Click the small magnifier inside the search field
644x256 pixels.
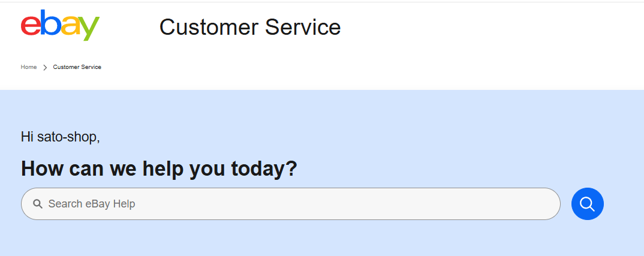37,204
